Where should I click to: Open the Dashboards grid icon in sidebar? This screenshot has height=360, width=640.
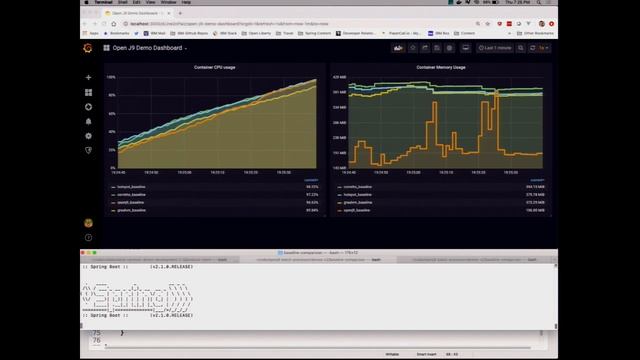click(x=88, y=93)
